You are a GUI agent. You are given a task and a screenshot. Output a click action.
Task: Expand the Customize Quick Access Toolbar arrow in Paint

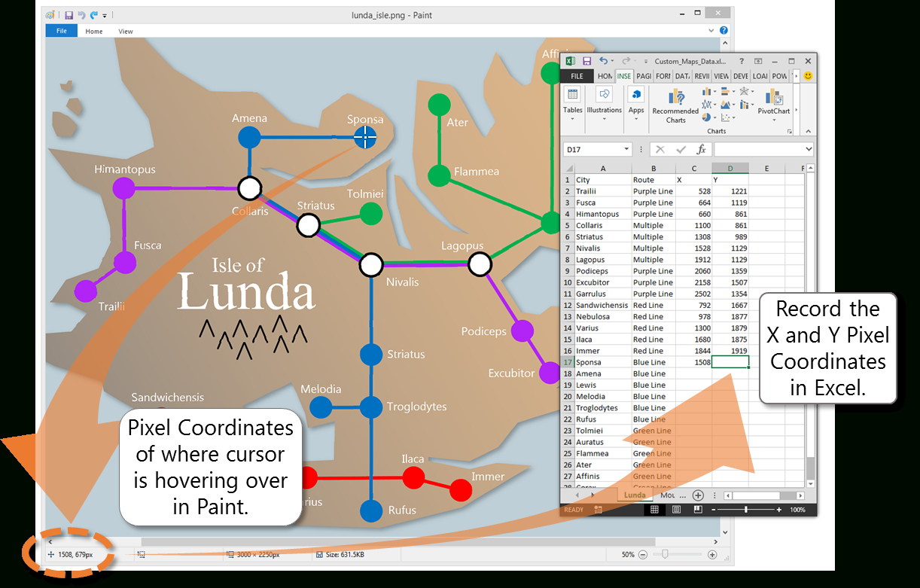click(104, 17)
